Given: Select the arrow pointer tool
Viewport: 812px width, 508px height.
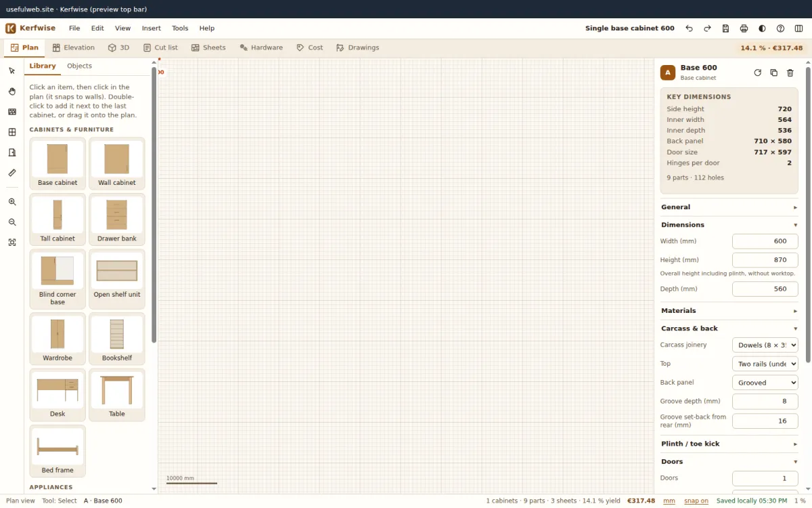Looking at the screenshot, I should click(x=12, y=71).
